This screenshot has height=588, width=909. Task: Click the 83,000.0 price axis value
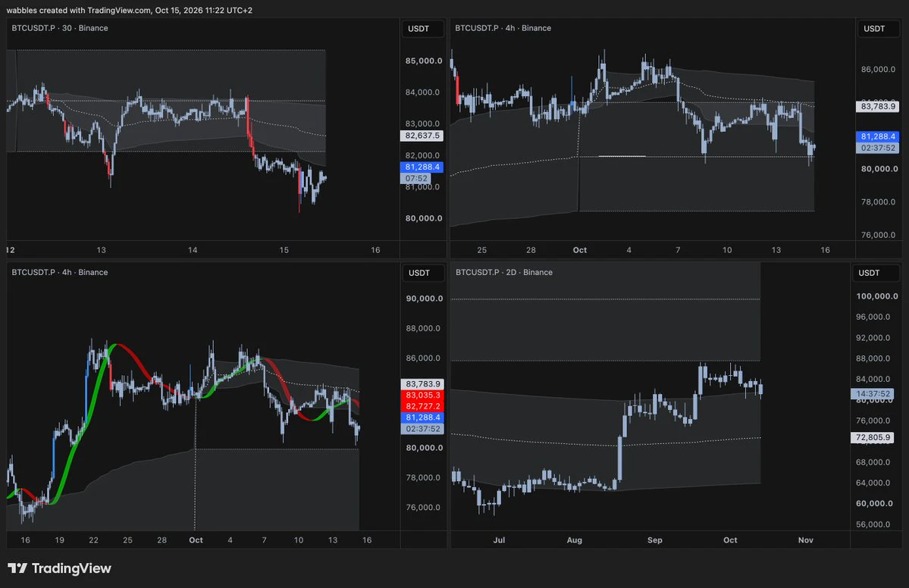[x=422, y=124]
